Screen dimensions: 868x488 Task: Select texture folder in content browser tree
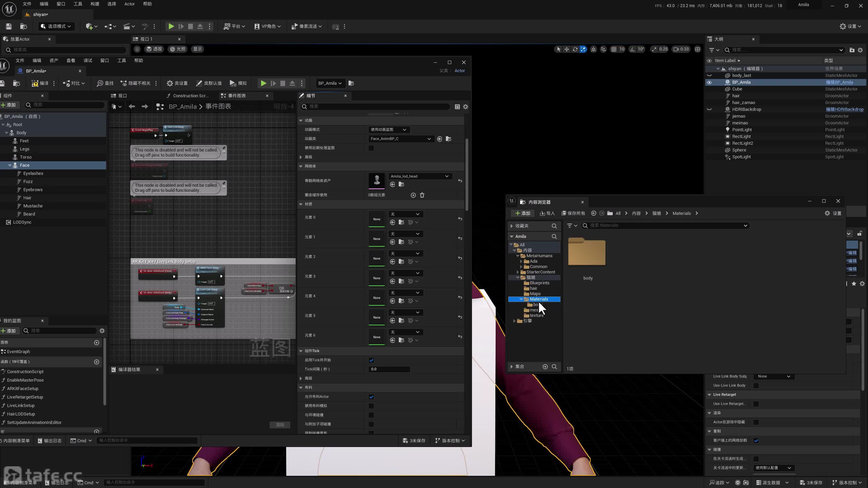point(536,316)
